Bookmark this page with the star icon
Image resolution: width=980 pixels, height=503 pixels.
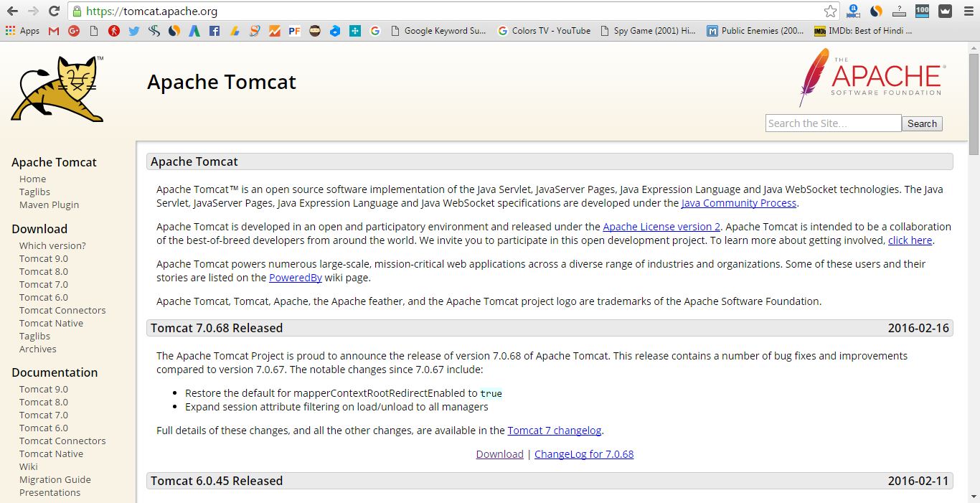830,11
